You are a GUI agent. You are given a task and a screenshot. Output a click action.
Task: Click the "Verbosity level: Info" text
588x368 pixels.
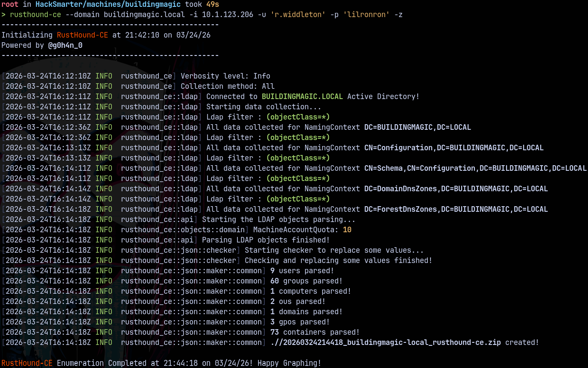(225, 76)
